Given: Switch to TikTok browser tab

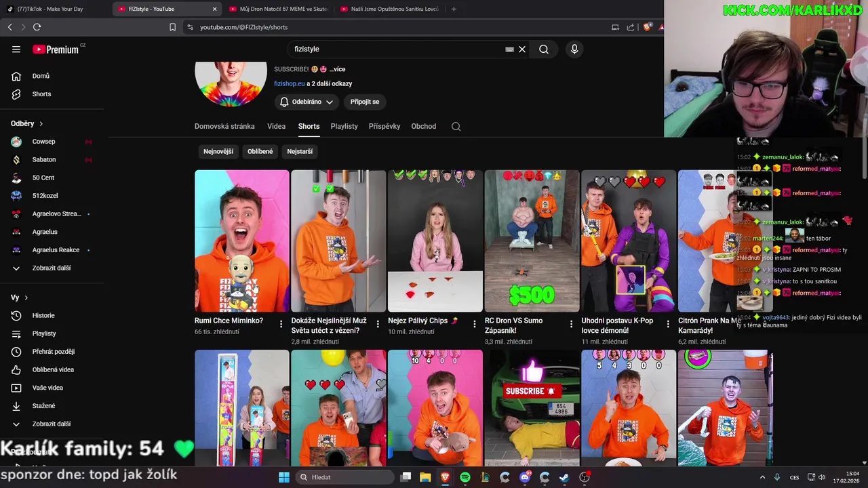Looking at the screenshot, I should (54, 9).
